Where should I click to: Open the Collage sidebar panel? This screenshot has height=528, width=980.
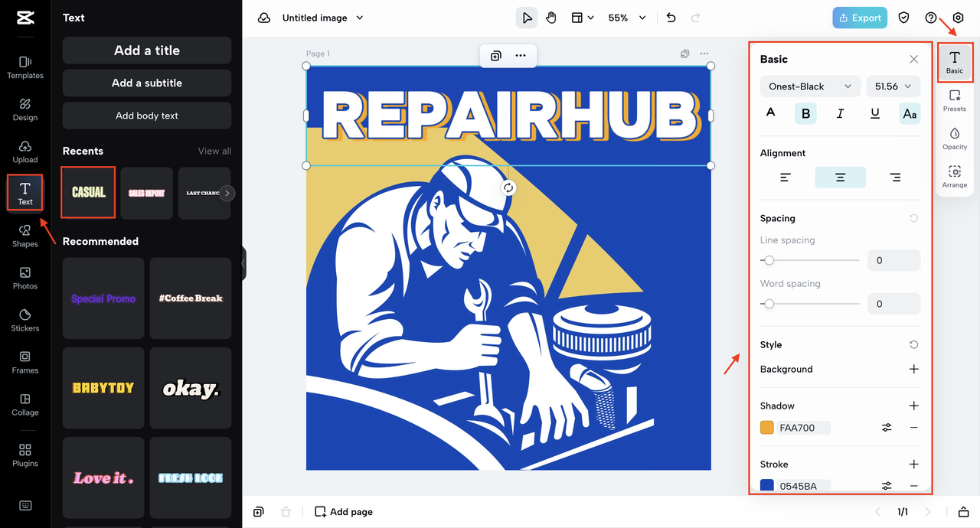tap(25, 404)
